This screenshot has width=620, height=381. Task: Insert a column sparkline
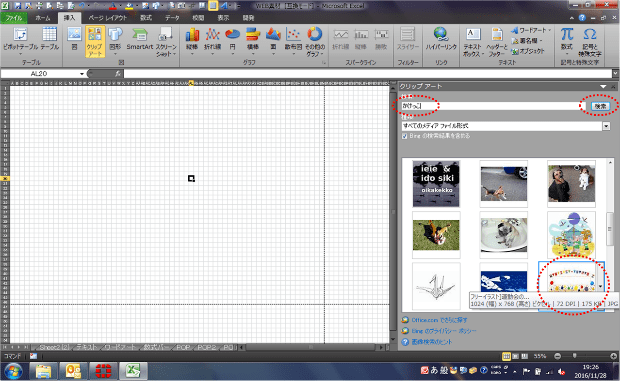361,40
